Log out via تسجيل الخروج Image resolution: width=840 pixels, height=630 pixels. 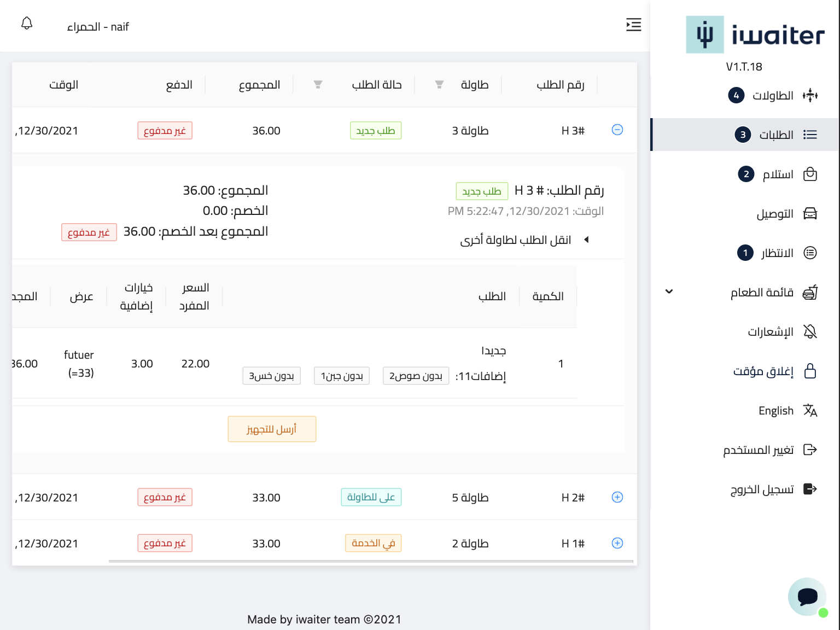point(762,489)
